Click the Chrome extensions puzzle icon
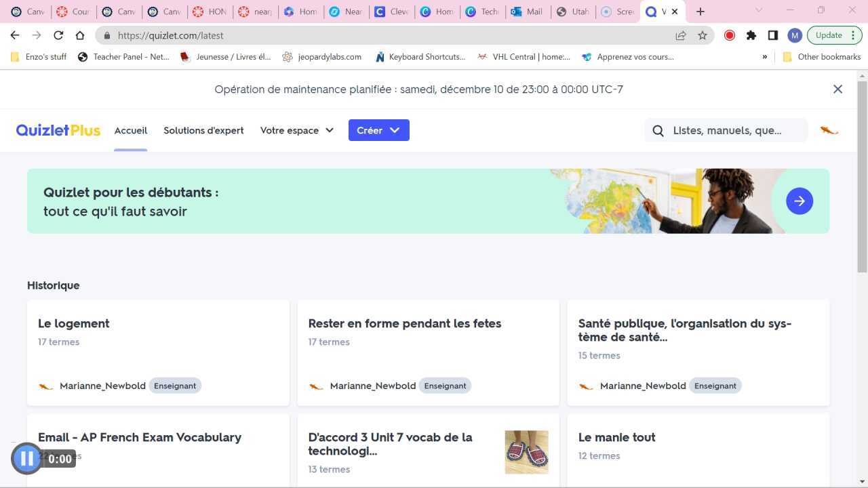Viewport: 868px width, 488px height. 751,35
